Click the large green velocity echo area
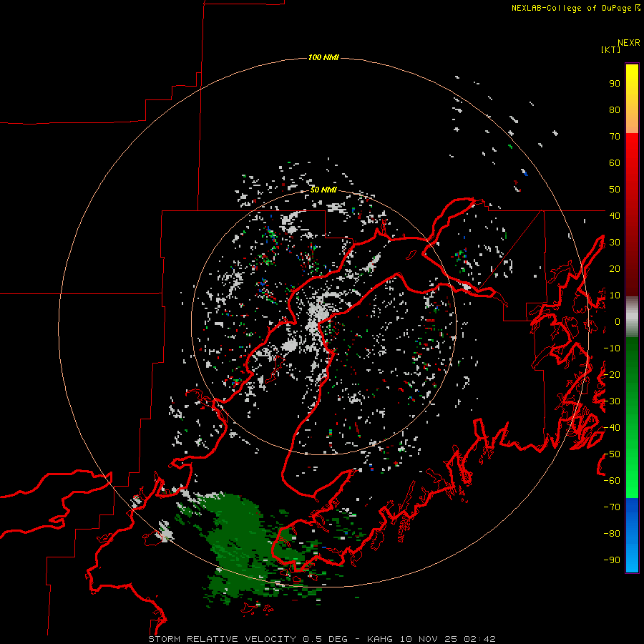This screenshot has height=644, width=644. [x=240, y=546]
